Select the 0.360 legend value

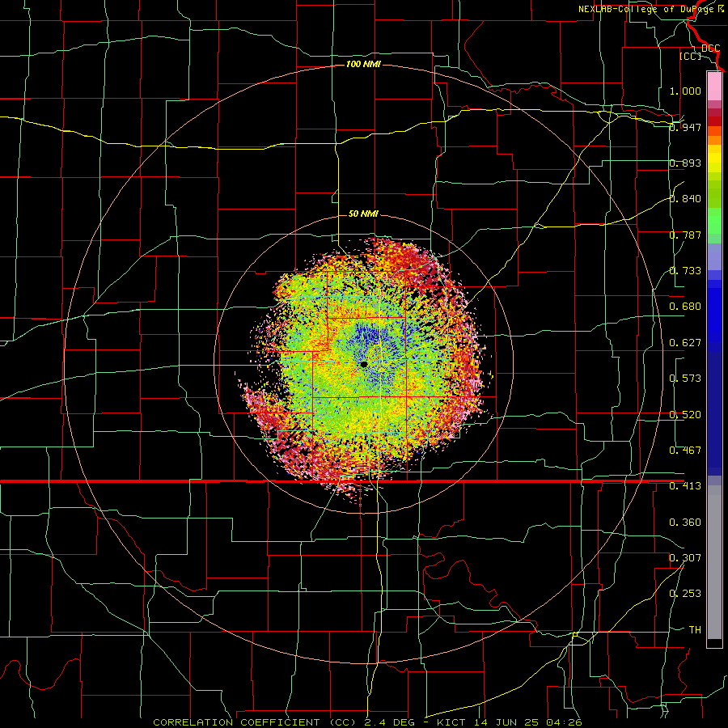[685, 523]
